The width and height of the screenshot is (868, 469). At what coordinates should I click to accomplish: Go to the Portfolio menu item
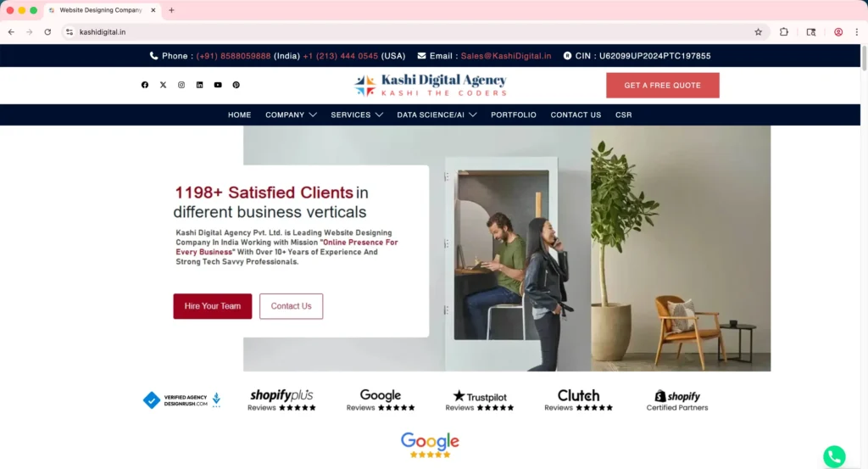pyautogui.click(x=513, y=114)
